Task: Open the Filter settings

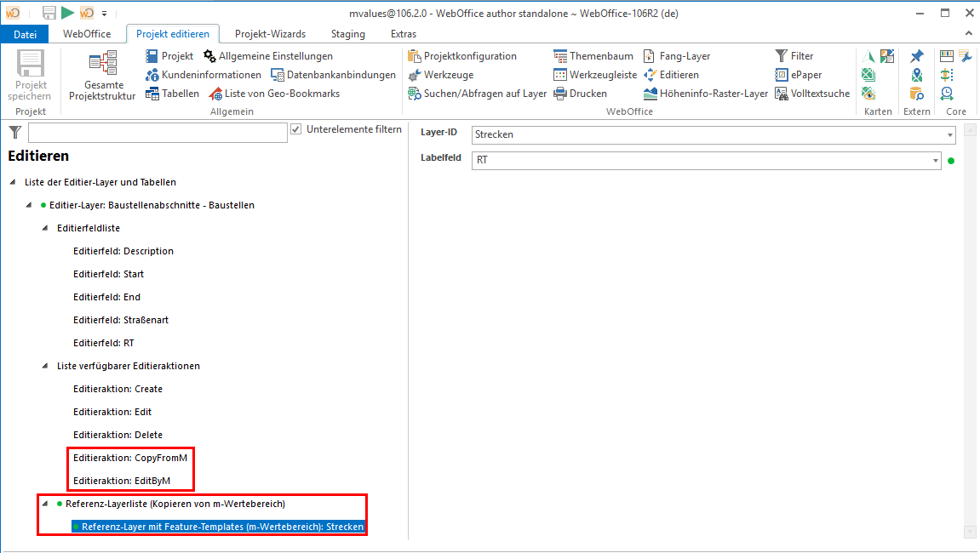Action: tap(794, 55)
